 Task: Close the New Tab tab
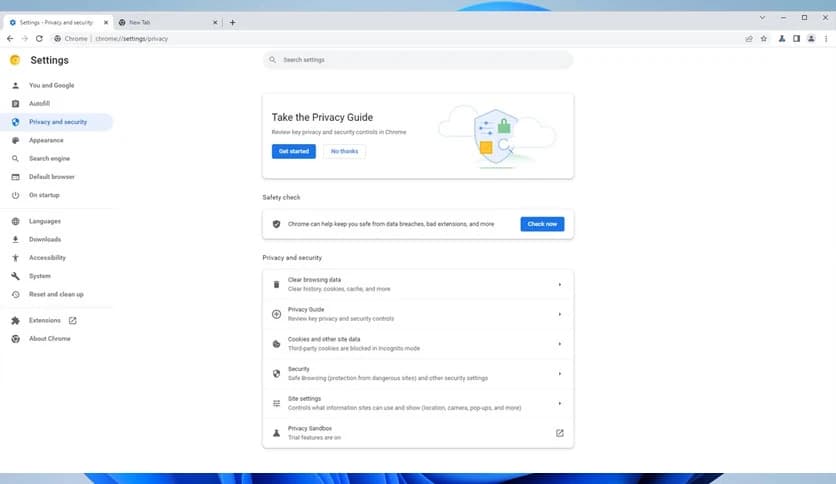[x=215, y=22]
